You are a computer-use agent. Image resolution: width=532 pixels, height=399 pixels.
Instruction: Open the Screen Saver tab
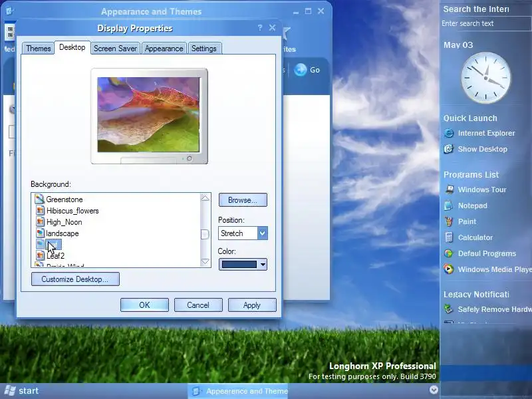click(x=115, y=49)
